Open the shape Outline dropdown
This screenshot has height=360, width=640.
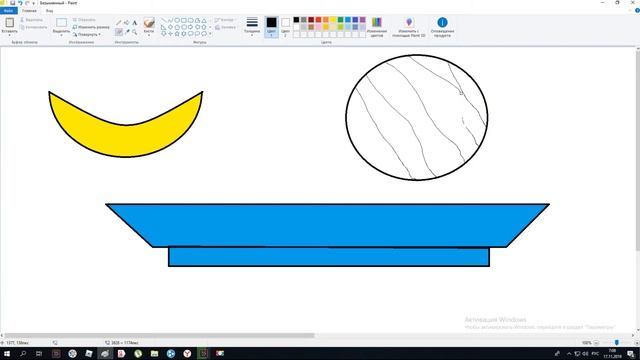(x=225, y=20)
